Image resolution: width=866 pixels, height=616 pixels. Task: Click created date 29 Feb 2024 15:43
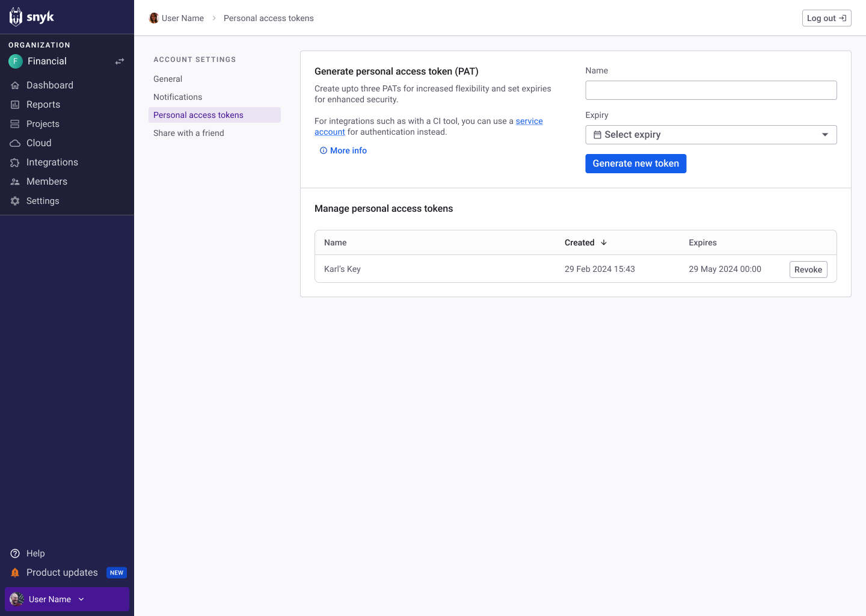[x=600, y=269]
